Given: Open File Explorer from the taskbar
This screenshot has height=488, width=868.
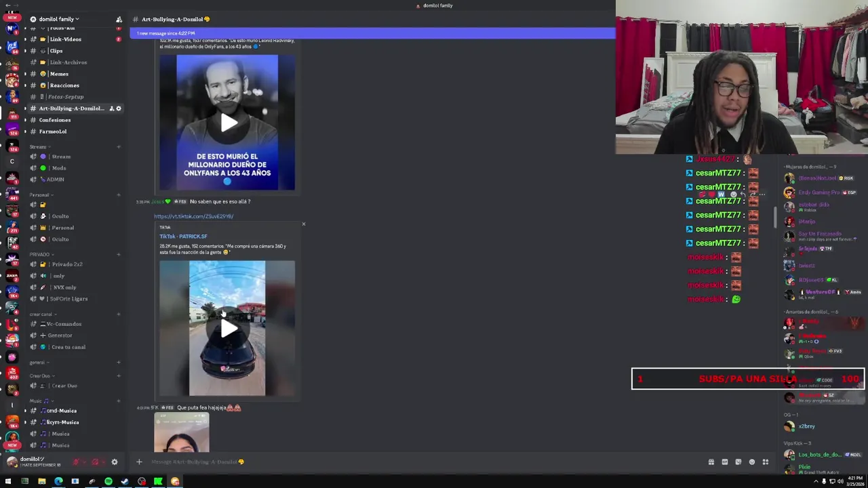Looking at the screenshot, I should 41,481.
